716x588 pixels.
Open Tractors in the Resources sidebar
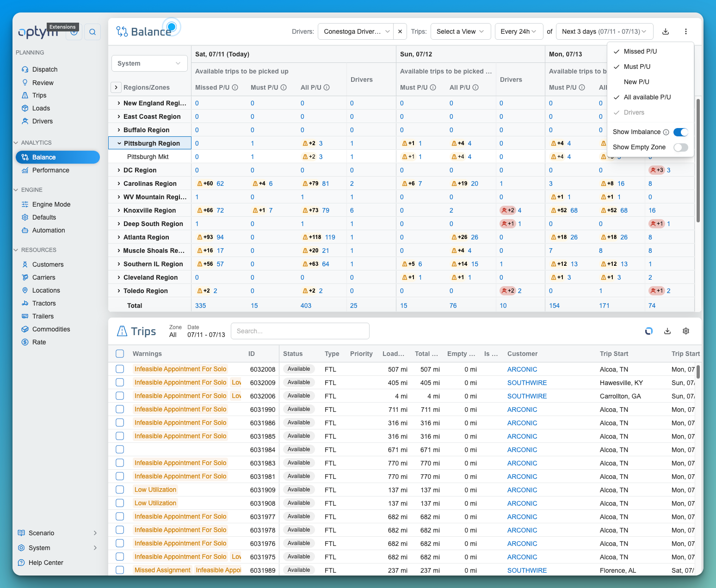pos(44,303)
